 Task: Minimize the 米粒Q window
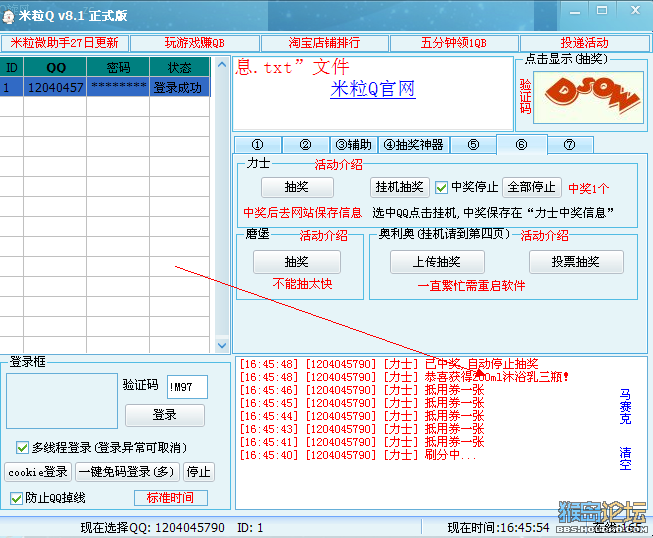point(575,12)
